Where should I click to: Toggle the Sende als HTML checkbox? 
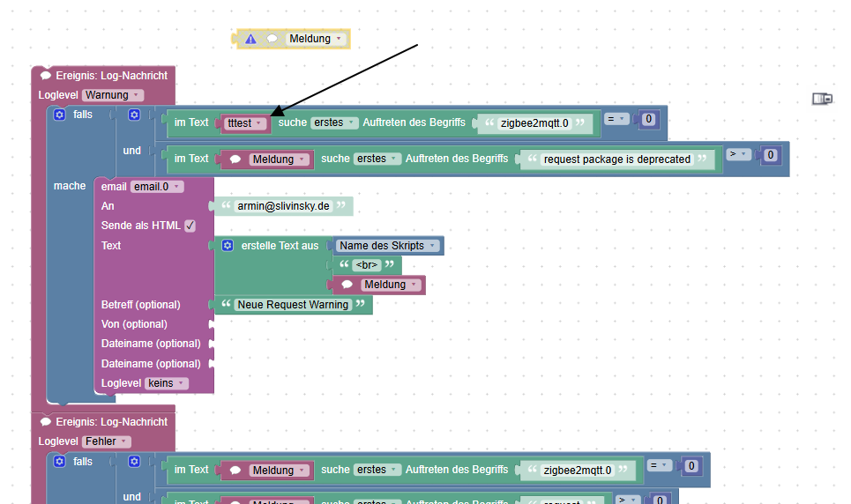[x=190, y=226]
